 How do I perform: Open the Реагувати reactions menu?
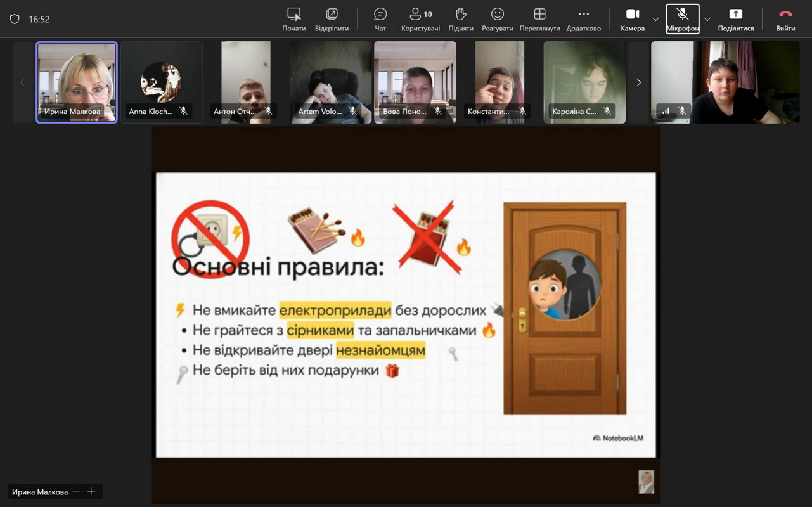click(x=498, y=19)
